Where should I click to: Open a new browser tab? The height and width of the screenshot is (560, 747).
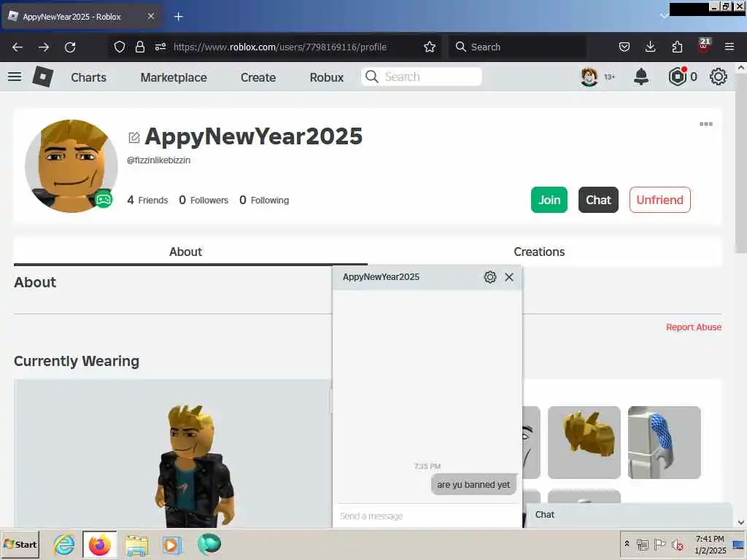coord(178,17)
